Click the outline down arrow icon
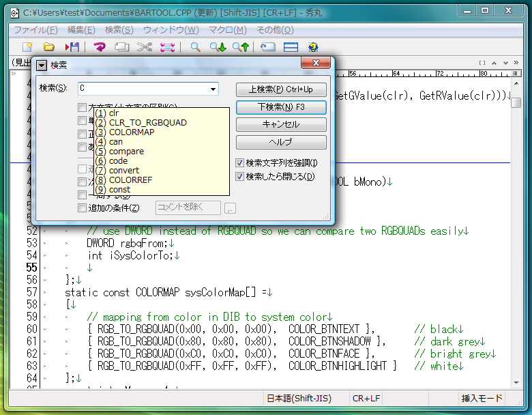Screen dimensions: 532x415 coord(505,63)
